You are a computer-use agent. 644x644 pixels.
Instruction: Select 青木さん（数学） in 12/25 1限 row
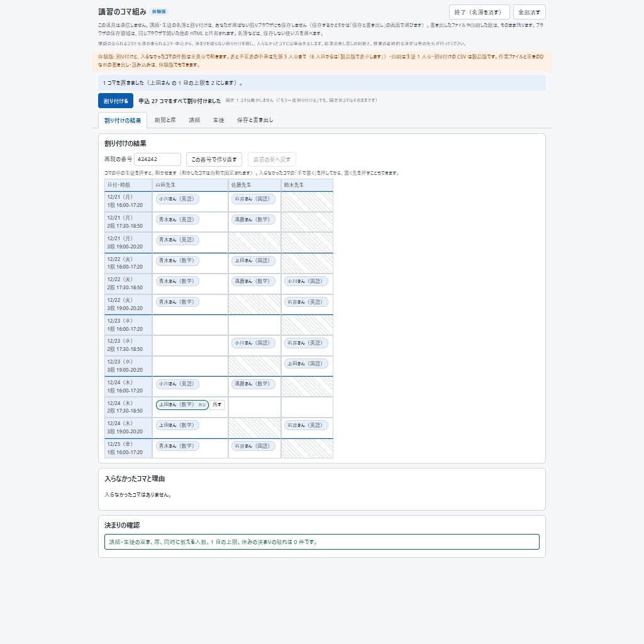pos(177,446)
